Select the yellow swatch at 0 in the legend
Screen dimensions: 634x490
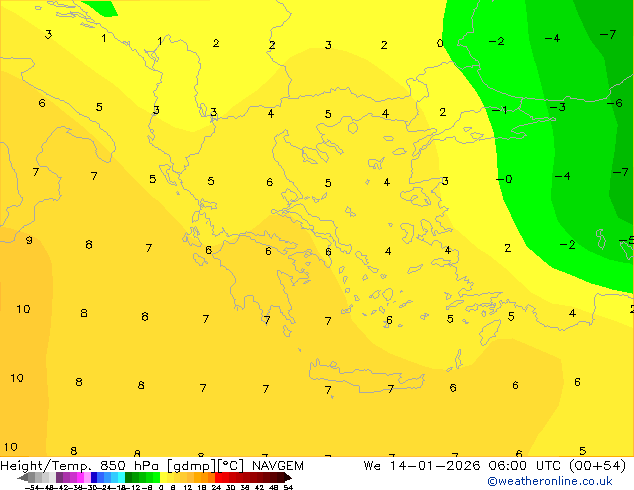(x=164, y=478)
